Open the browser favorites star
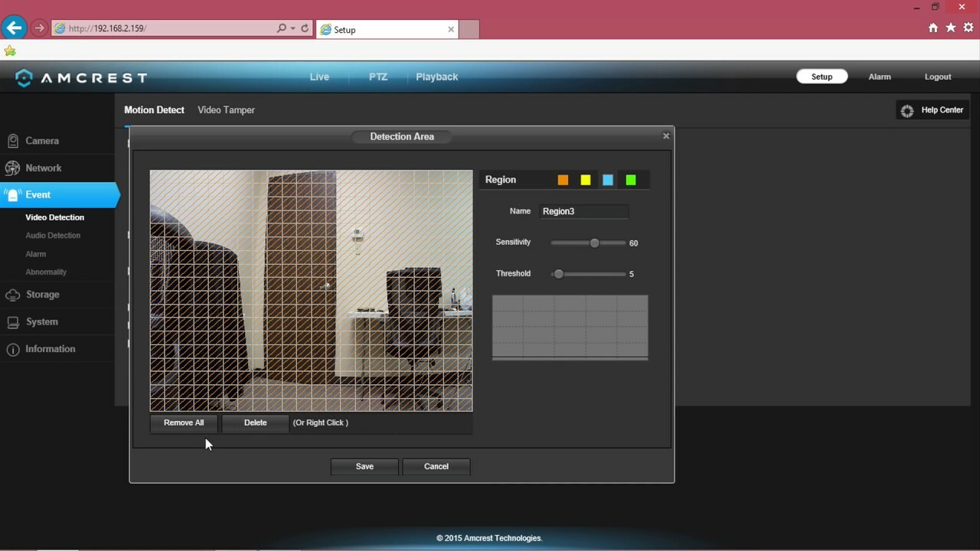980x551 pixels. tap(951, 28)
